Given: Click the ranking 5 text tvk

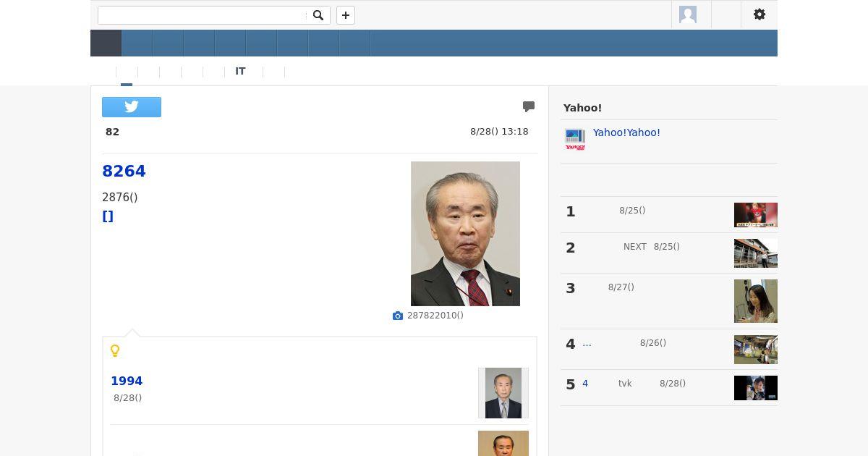Looking at the screenshot, I should (625, 384).
